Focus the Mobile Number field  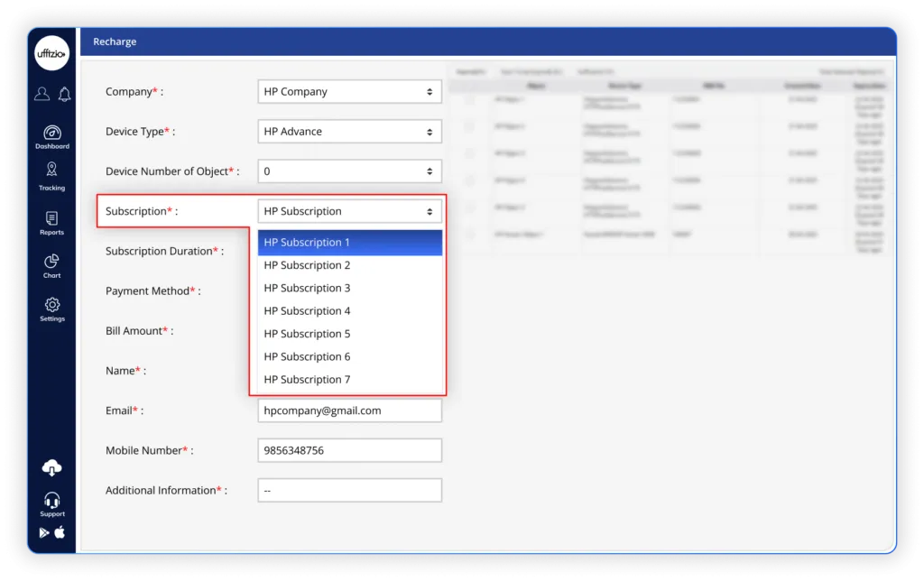pyautogui.click(x=349, y=450)
